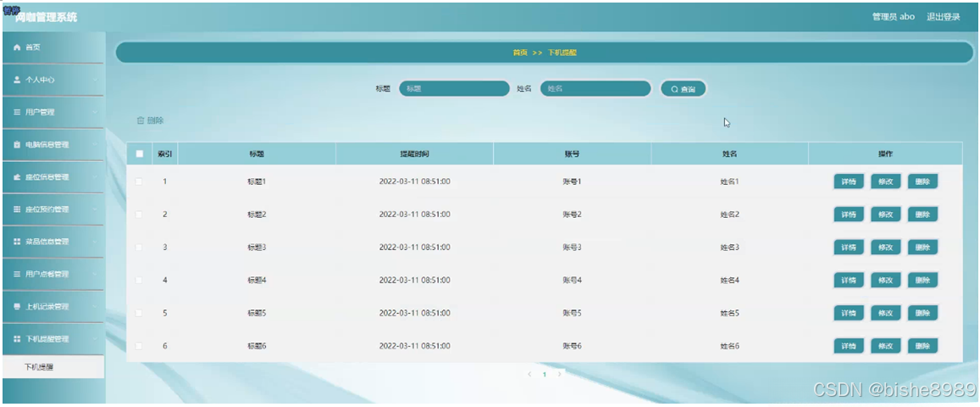Click 修改 for the 标题2 row
980x407 pixels.
click(886, 215)
